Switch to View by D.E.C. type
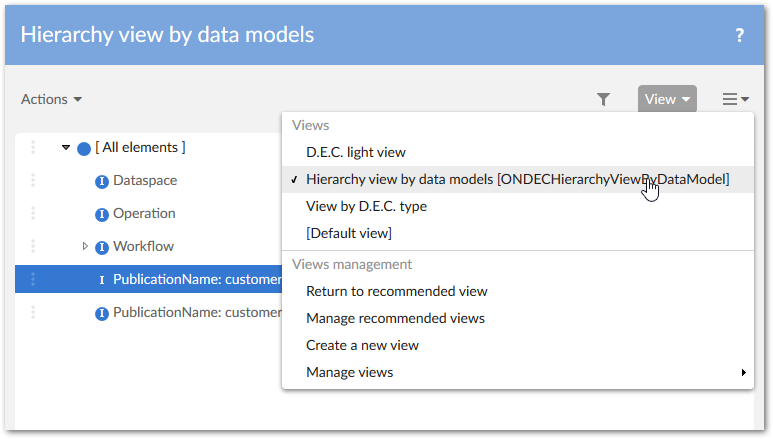This screenshot has width=773, height=439. 366,206
